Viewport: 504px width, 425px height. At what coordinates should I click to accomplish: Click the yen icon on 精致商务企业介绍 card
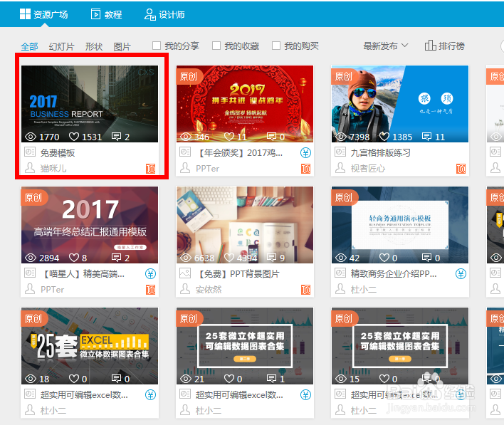461,273
